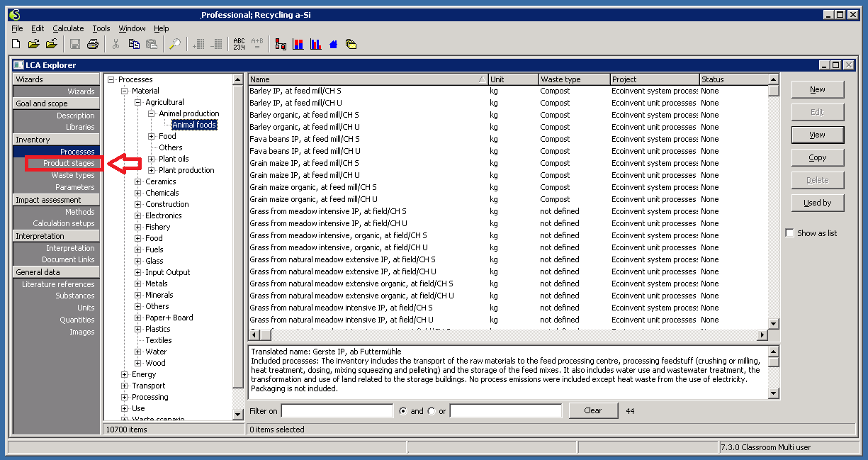The height and width of the screenshot is (460, 868).
Task: Click the magnifying glass Find icon
Action: coord(174,44)
